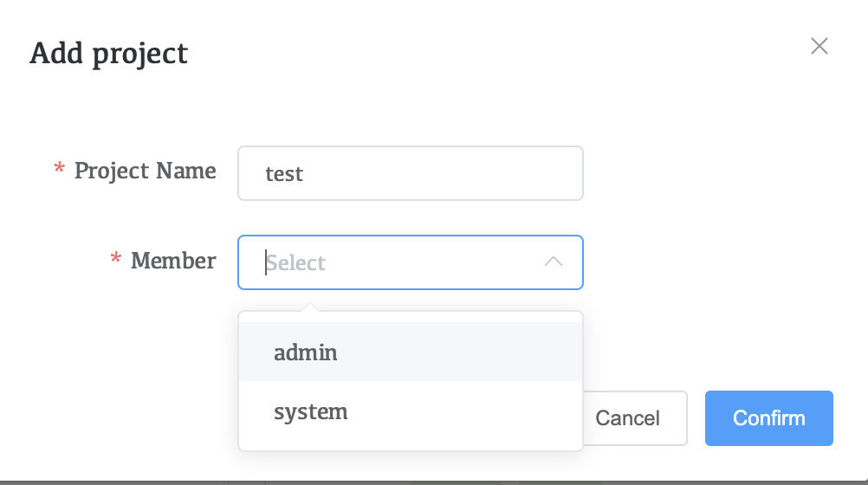Click the "Member" field label

tap(173, 260)
